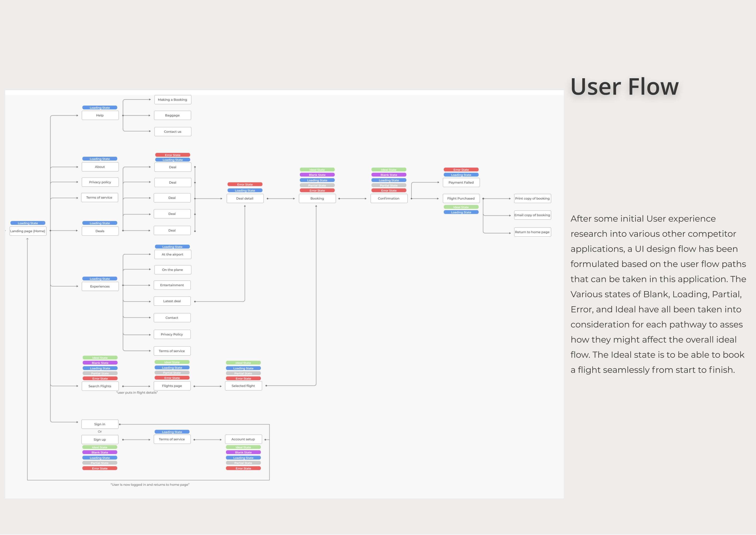Click the Contact us box
756x535 pixels.
172,132
